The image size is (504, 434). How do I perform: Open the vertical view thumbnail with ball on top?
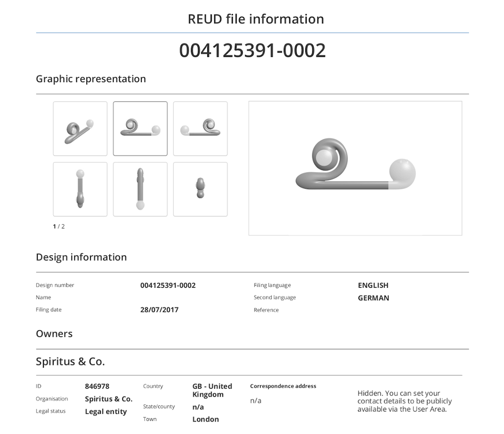tap(80, 189)
